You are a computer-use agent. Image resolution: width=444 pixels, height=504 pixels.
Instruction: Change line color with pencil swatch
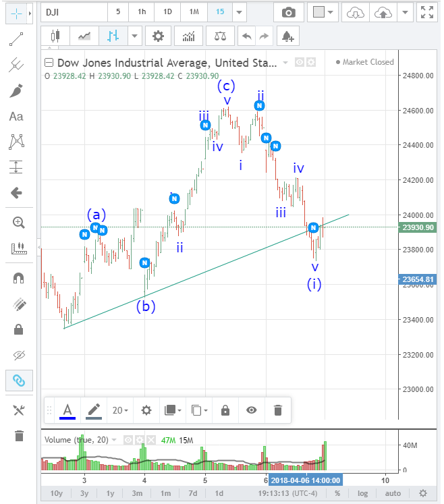tap(94, 410)
